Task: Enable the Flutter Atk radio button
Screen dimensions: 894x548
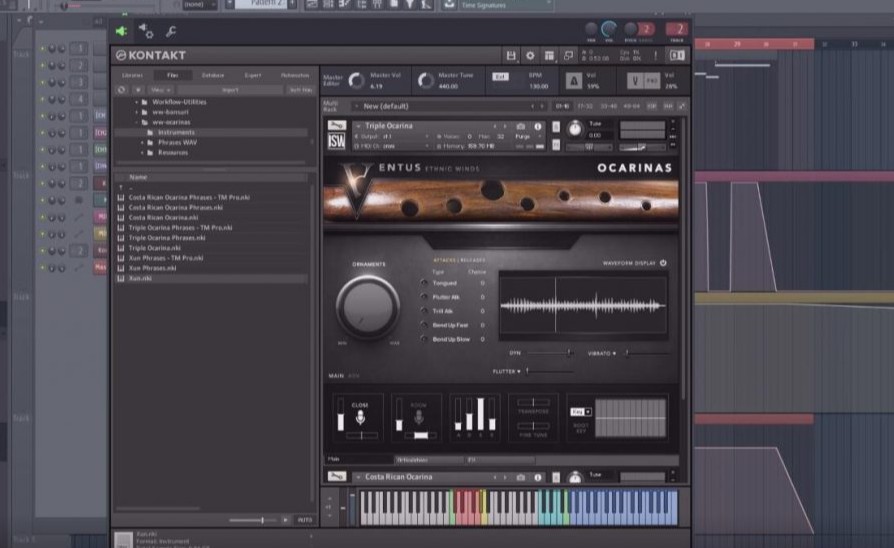Action: [x=424, y=297]
